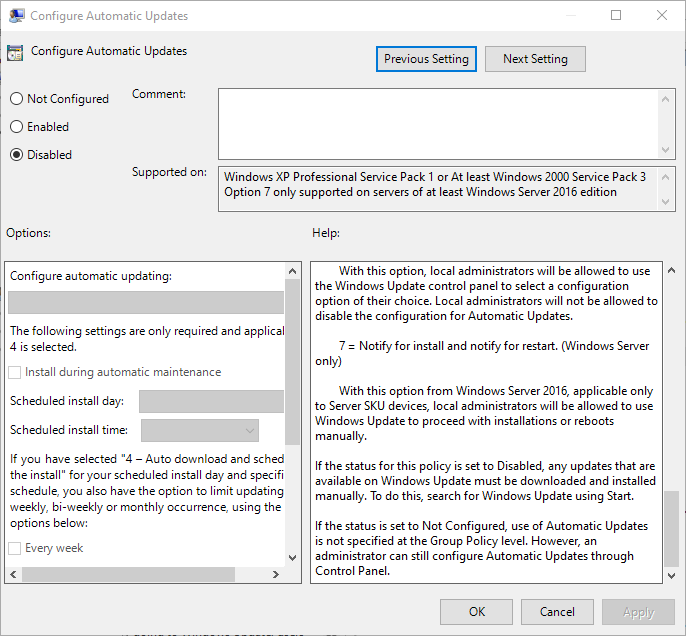Viewport: 686px width, 636px height.
Task: Click Help panel scroll down arrow
Action: click(x=671, y=576)
